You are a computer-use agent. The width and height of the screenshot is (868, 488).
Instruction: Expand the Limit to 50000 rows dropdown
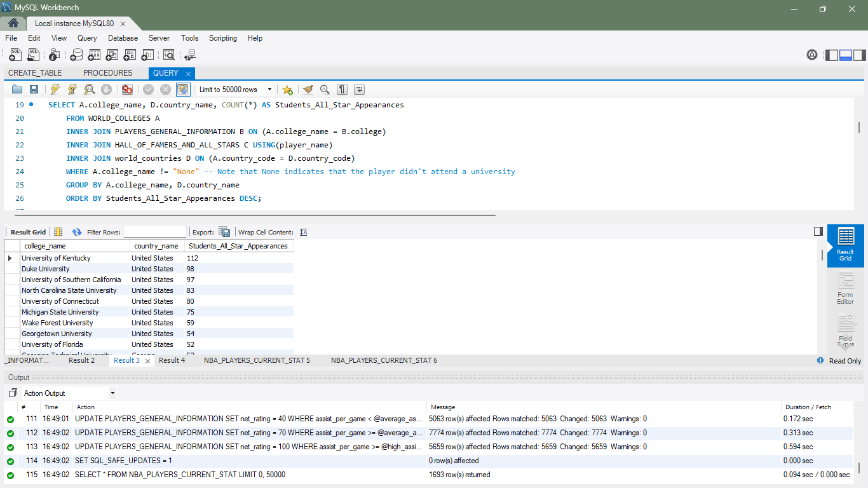tap(269, 90)
